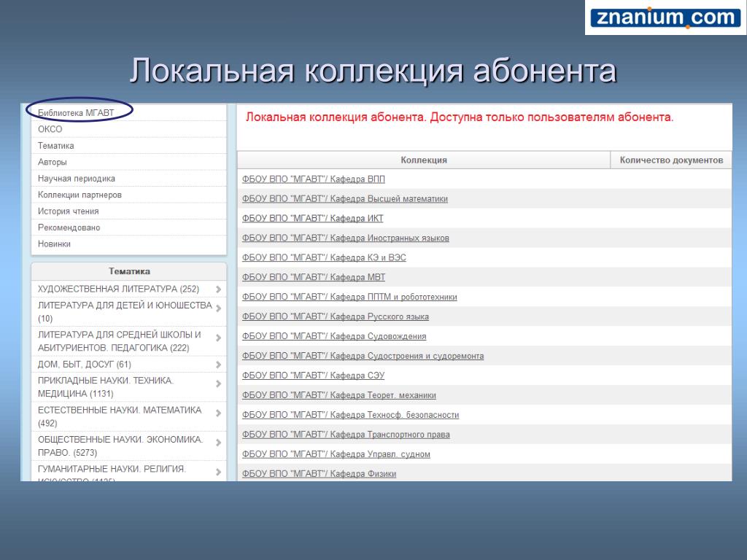
Task: Sort by the Коллекция column header
Action: (424, 160)
